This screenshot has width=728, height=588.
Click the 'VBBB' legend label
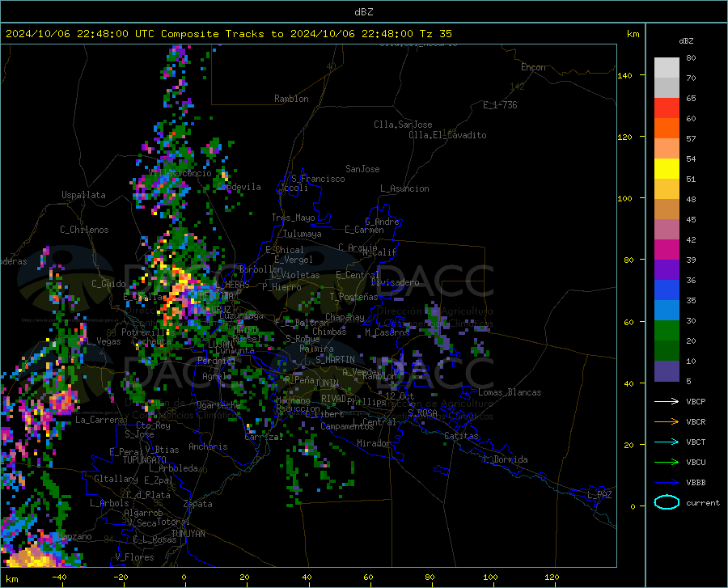[x=696, y=483]
